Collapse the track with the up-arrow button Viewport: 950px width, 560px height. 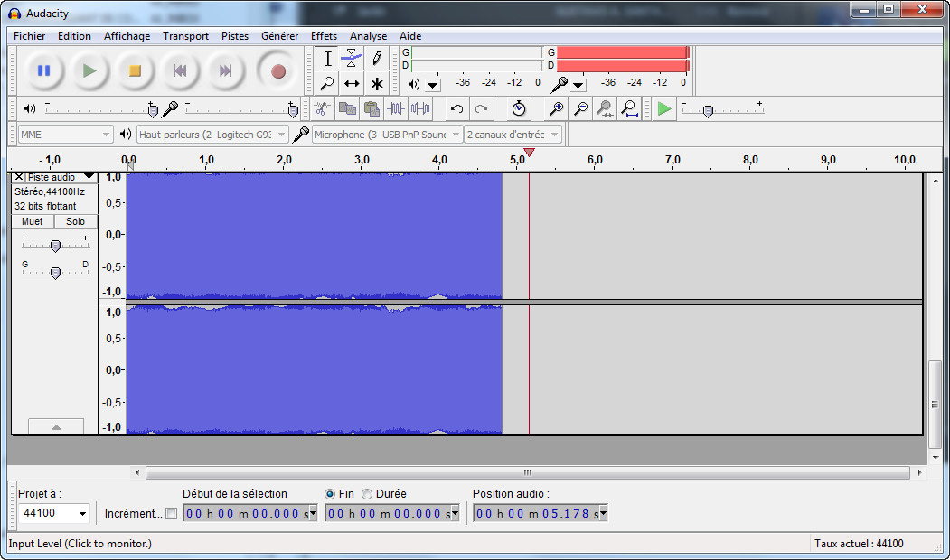point(56,427)
